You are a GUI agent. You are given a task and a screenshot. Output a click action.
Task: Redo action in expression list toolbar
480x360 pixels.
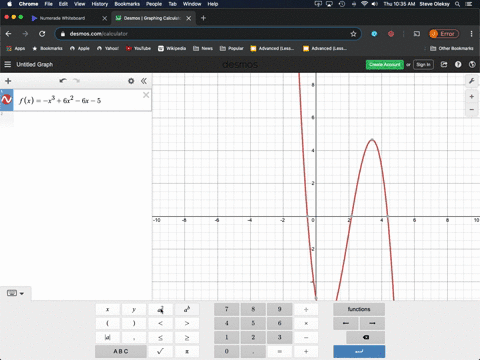[76, 81]
